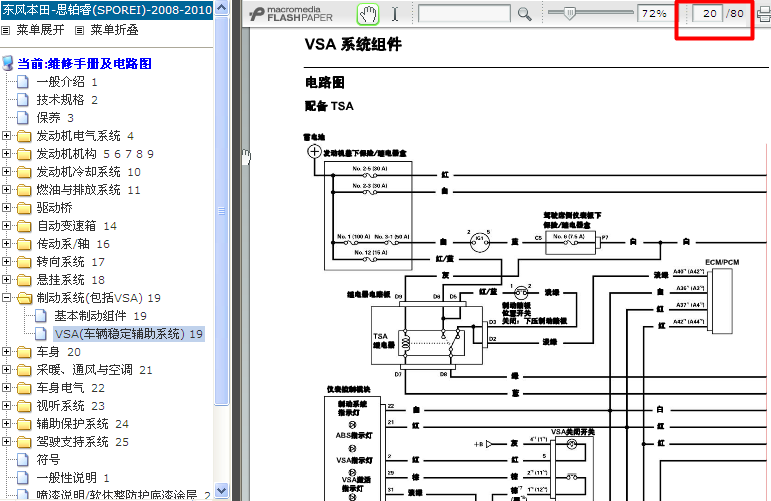Click the 电路图 subheading in document
This screenshot has width=771, height=501.
[x=325, y=82]
